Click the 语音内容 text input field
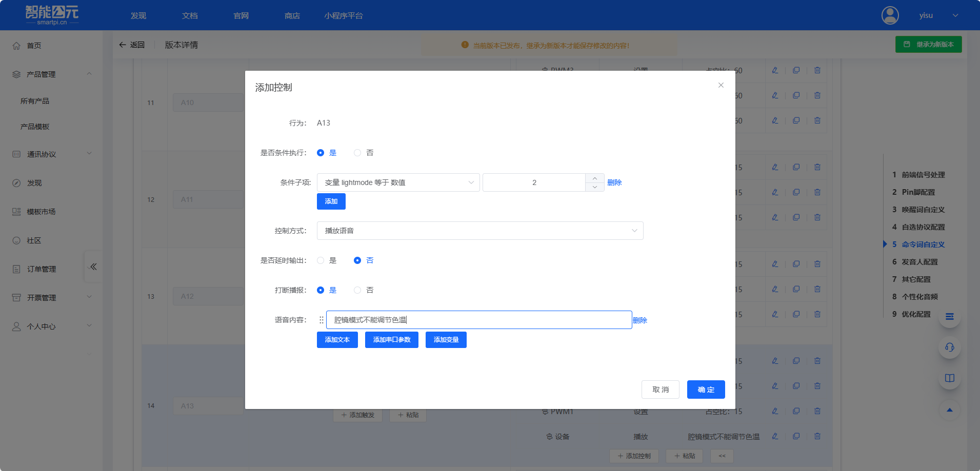 pos(478,320)
